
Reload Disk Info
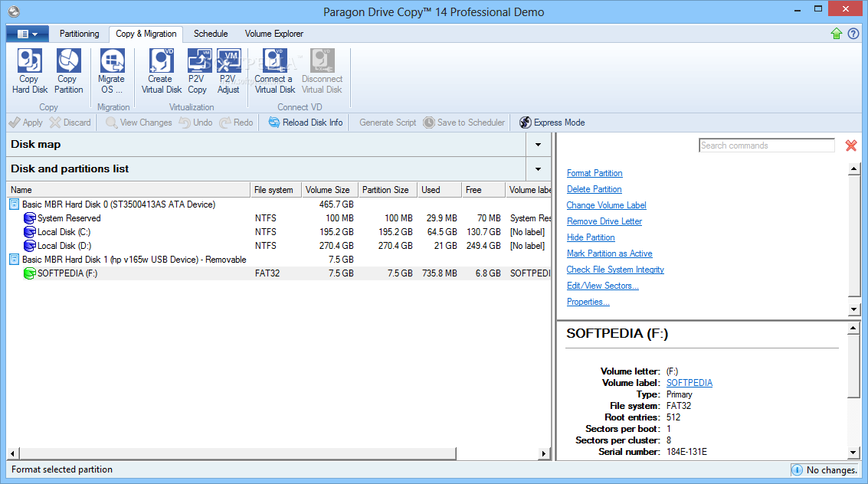306,123
